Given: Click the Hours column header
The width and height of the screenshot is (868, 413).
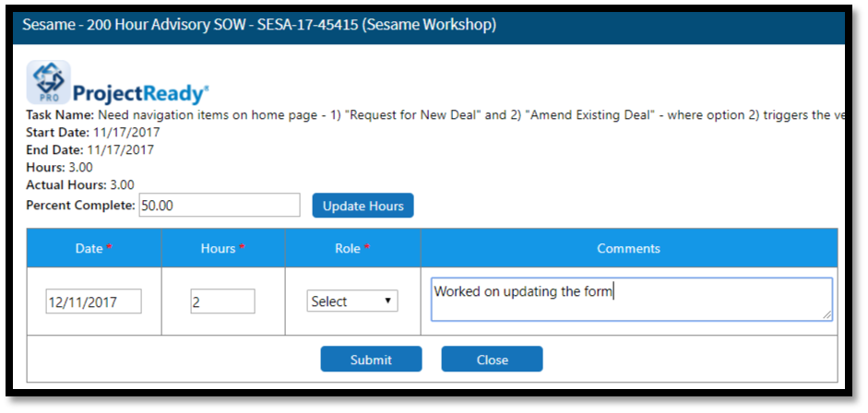Looking at the screenshot, I should click(x=222, y=248).
